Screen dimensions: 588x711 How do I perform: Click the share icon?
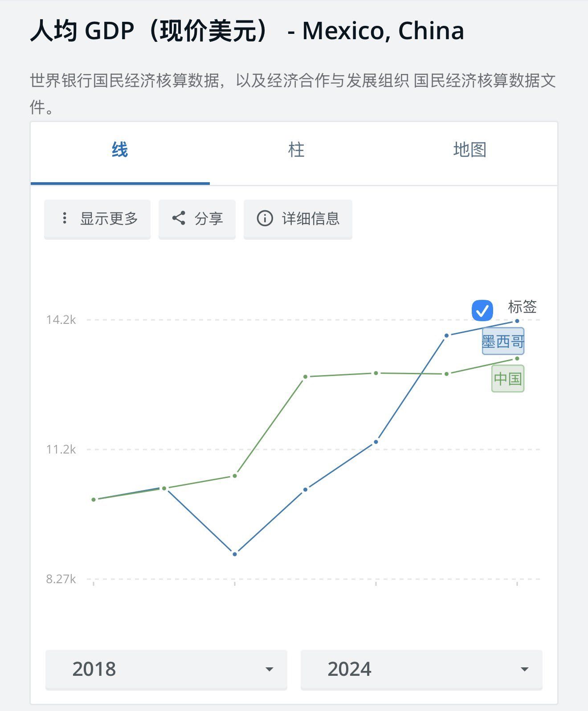pyautogui.click(x=179, y=218)
